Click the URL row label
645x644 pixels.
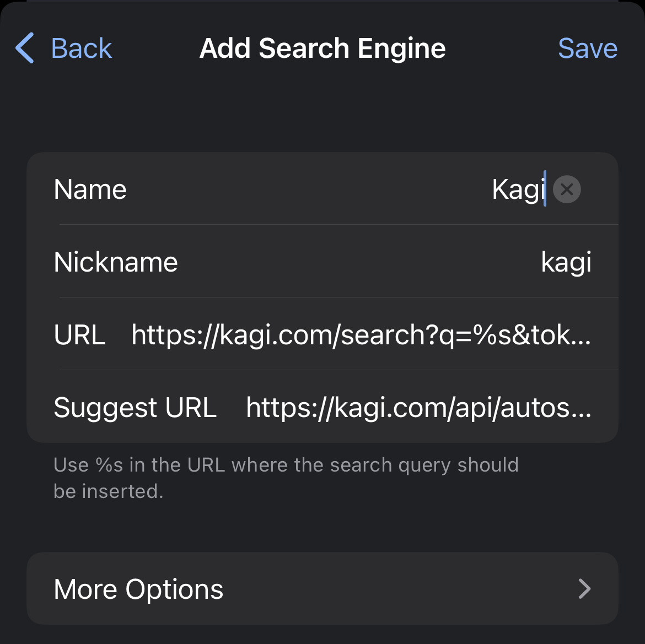click(x=79, y=335)
